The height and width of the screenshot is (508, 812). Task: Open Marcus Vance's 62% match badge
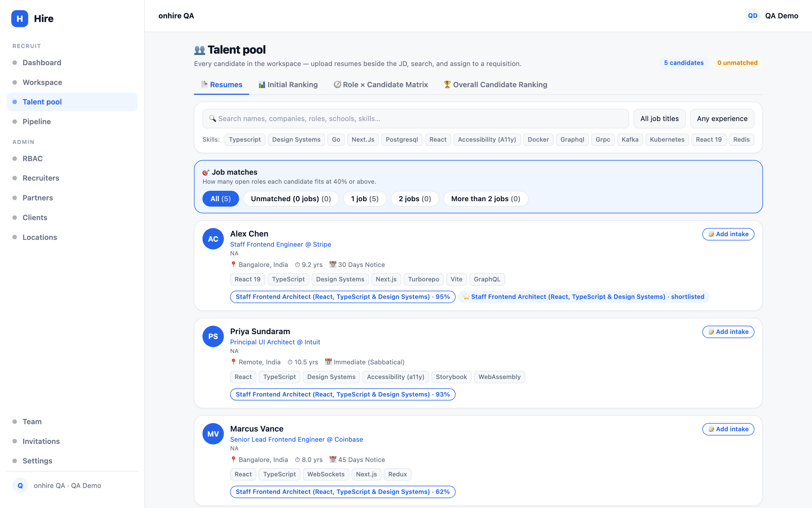[343, 492]
